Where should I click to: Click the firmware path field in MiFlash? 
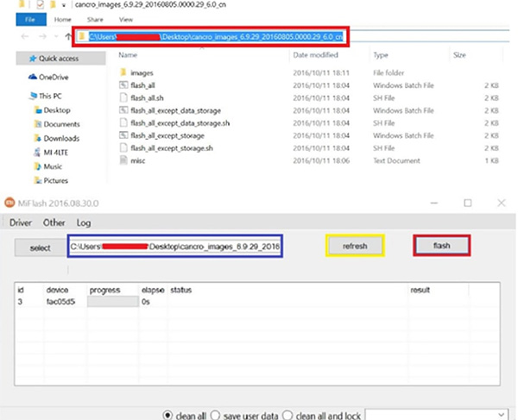[177, 248]
